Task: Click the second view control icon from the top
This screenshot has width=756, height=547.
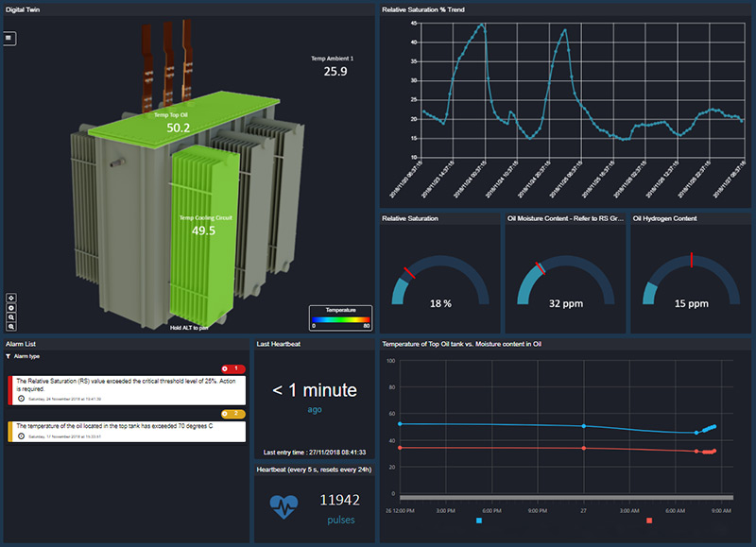Action: (9, 307)
